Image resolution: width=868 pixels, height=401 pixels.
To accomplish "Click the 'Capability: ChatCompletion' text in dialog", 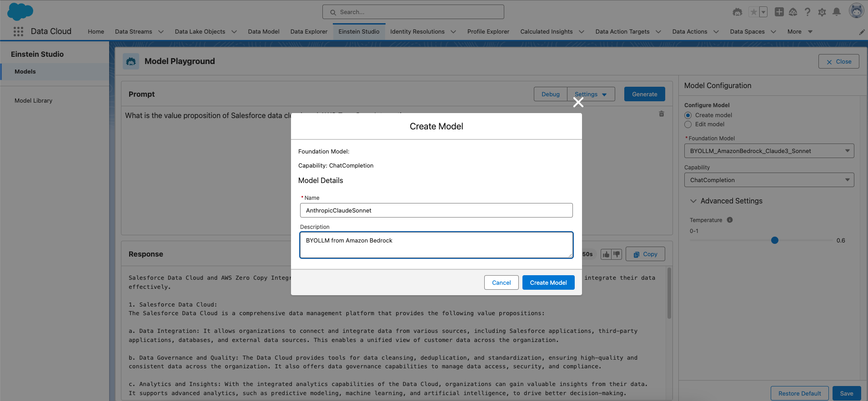I will click(336, 166).
